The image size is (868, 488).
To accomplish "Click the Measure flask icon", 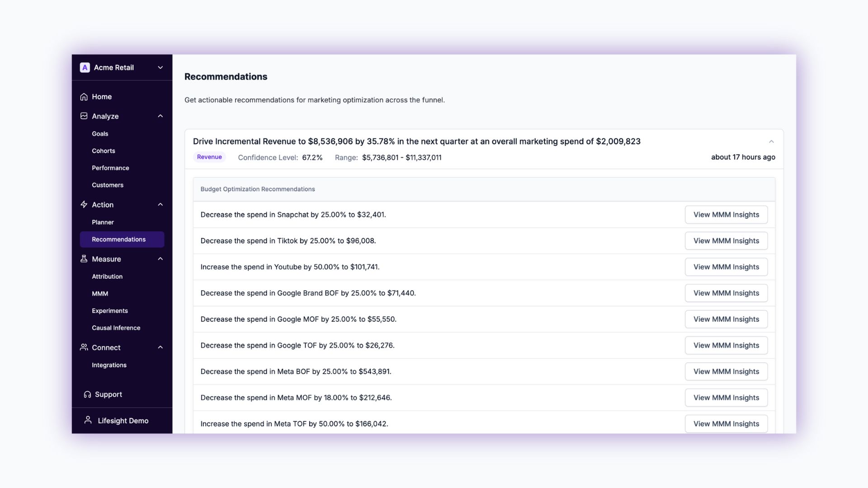I will (84, 259).
